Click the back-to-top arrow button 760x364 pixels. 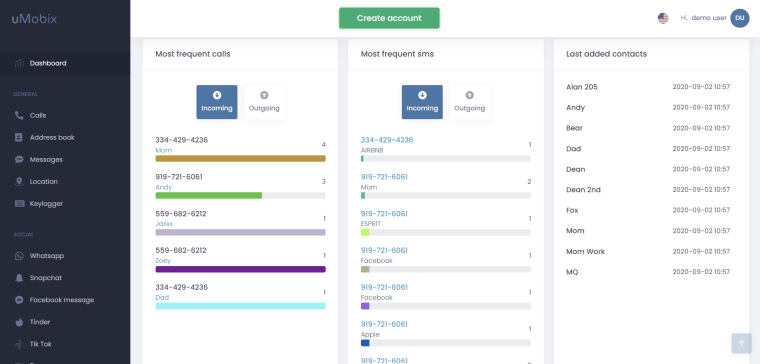point(741,343)
